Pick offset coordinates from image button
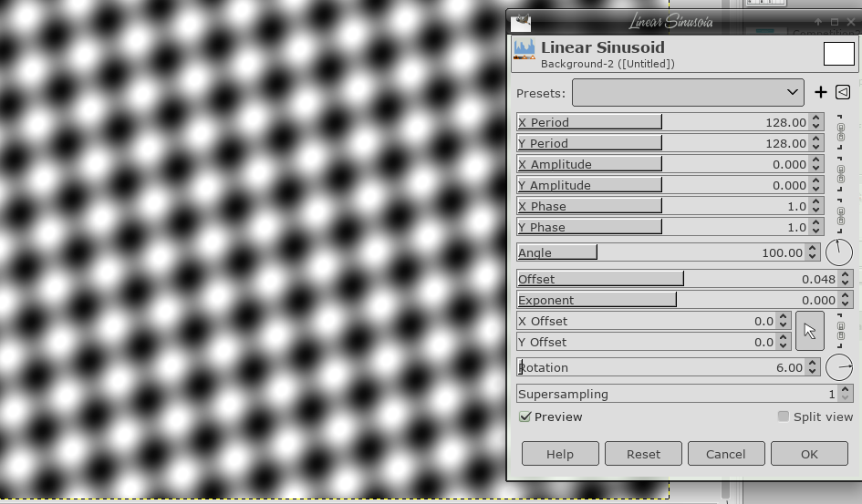Viewport: 862px width, 504px height. coord(810,331)
